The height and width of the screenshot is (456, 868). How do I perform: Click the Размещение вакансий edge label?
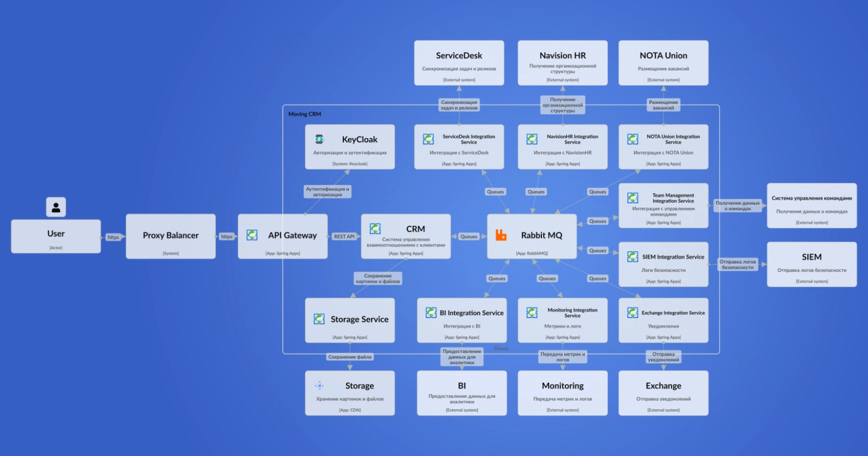(x=663, y=105)
